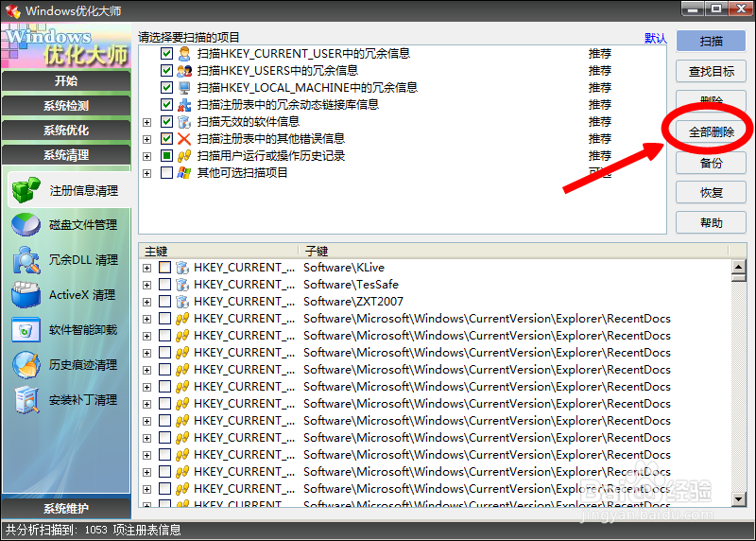Click the icon in the Software\TesSafe row
This screenshot has height=541, width=756.
[181, 285]
